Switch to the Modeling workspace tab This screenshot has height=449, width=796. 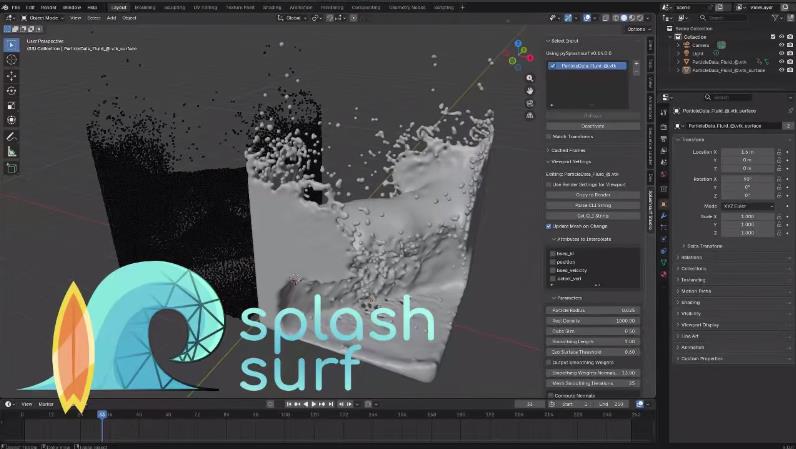pyautogui.click(x=145, y=8)
